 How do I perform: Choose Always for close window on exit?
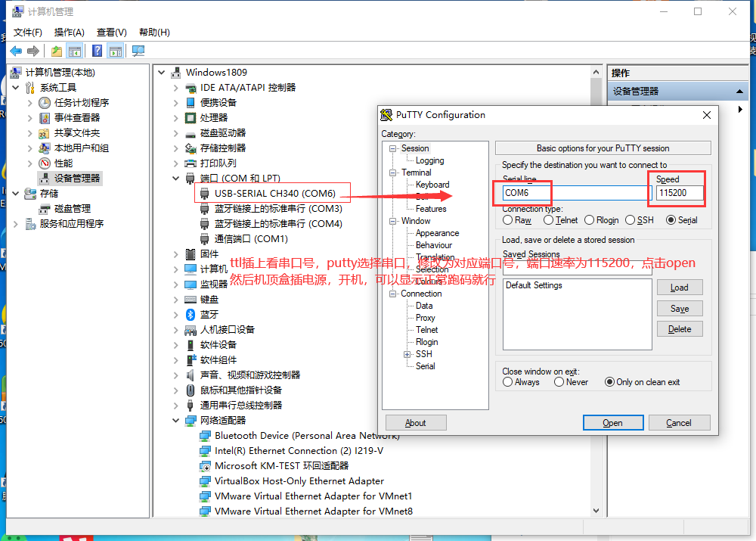507,382
